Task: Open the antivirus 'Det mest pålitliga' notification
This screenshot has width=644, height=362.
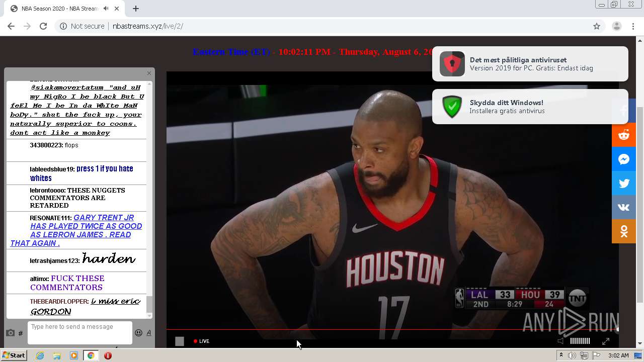Action: 530,64
